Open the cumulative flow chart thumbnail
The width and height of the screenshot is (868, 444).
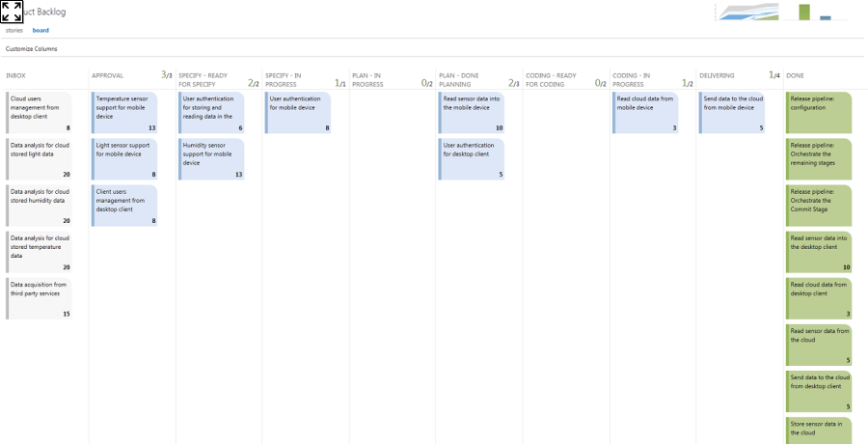(x=748, y=12)
